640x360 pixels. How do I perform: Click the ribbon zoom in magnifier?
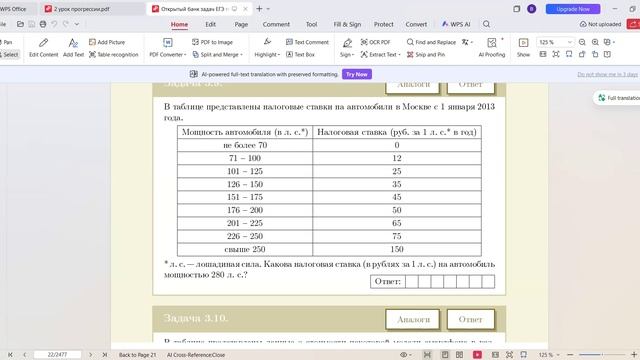595,42
